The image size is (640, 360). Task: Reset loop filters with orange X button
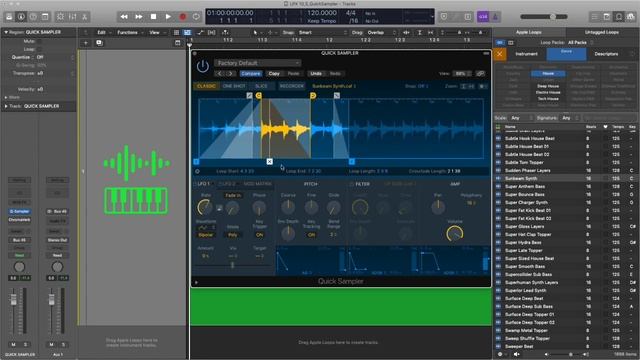point(500,54)
